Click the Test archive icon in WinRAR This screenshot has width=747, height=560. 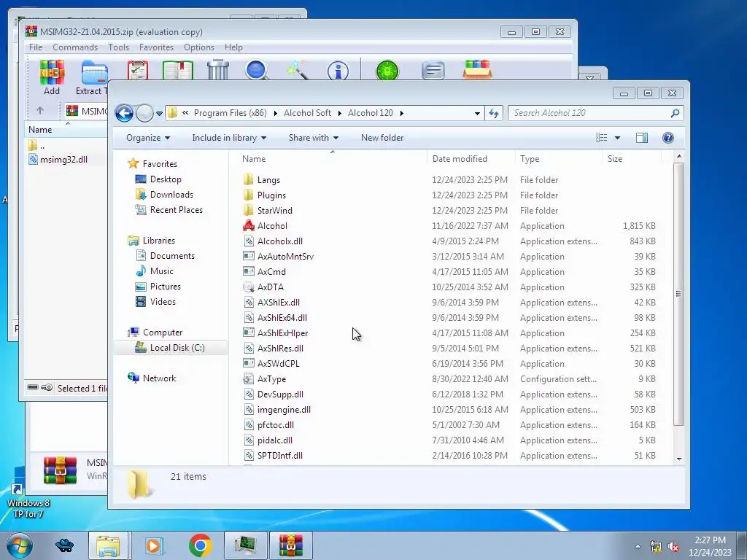pyautogui.click(x=138, y=70)
